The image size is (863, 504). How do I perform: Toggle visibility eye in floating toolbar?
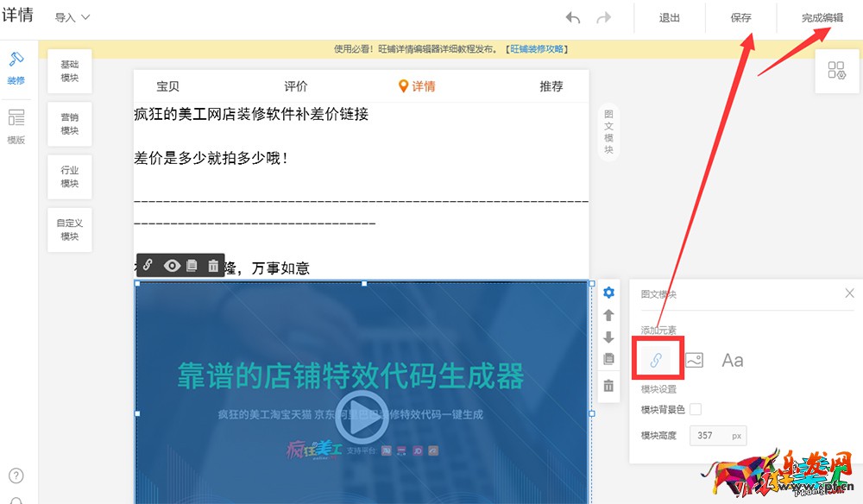pos(172,267)
